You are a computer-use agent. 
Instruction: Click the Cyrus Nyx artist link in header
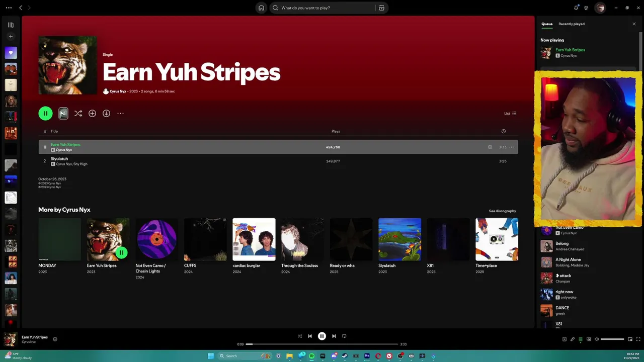point(118,92)
